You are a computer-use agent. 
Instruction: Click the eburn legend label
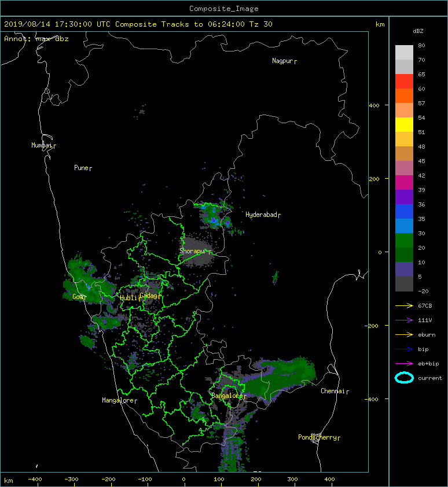[427, 334]
